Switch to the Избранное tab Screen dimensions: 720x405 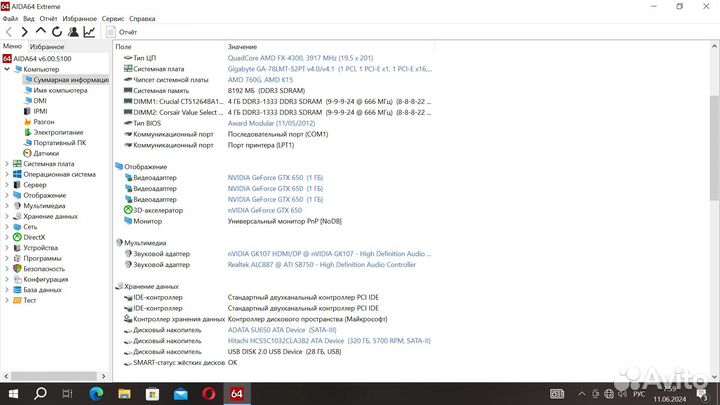point(47,47)
